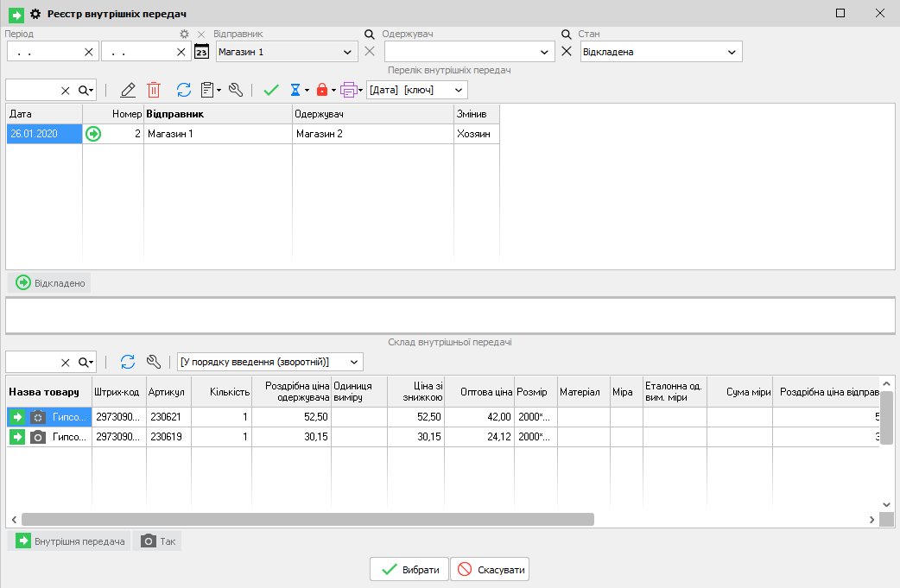Click camera icon in the 230619 row
Image resolution: width=900 pixels, height=588 pixels.
click(38, 437)
